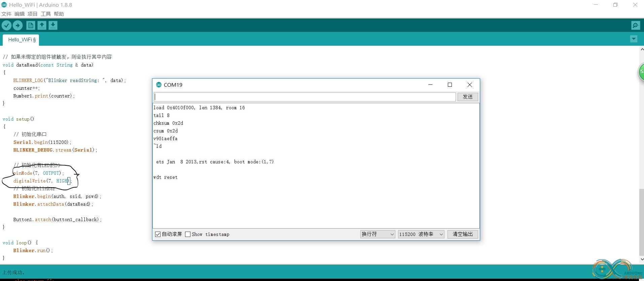Click the 'Serial.begin(115200);' code line
This screenshot has height=281, width=644.
tap(42, 142)
